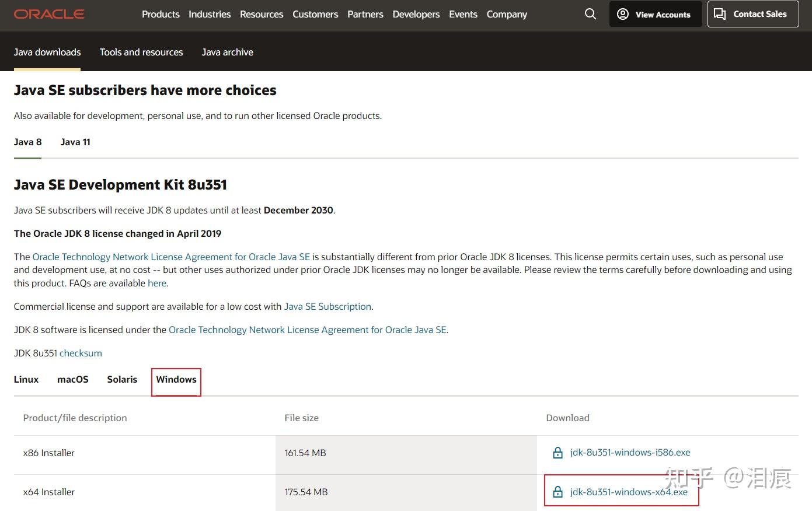Open the Developers menu
Screen dimensions: 812x511
pos(416,14)
